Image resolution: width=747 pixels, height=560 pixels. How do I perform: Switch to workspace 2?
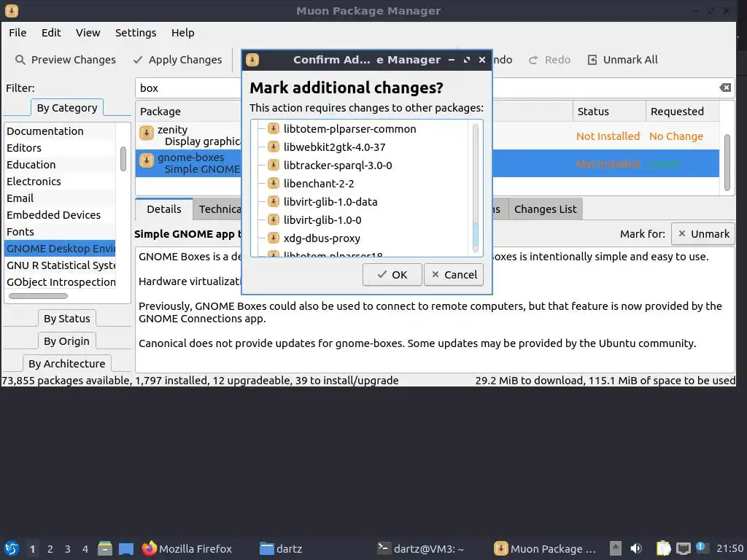[x=50, y=549]
